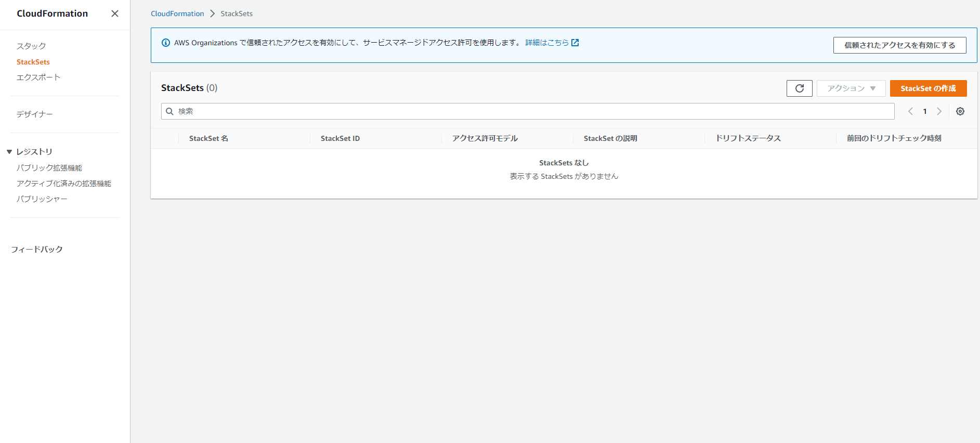Click the StackSet の説明 column header
980x443 pixels.
610,138
